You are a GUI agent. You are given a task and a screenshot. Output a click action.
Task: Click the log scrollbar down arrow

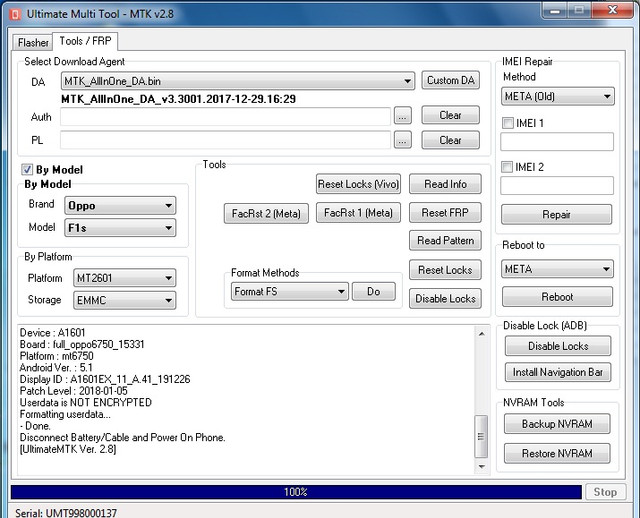coord(482,467)
